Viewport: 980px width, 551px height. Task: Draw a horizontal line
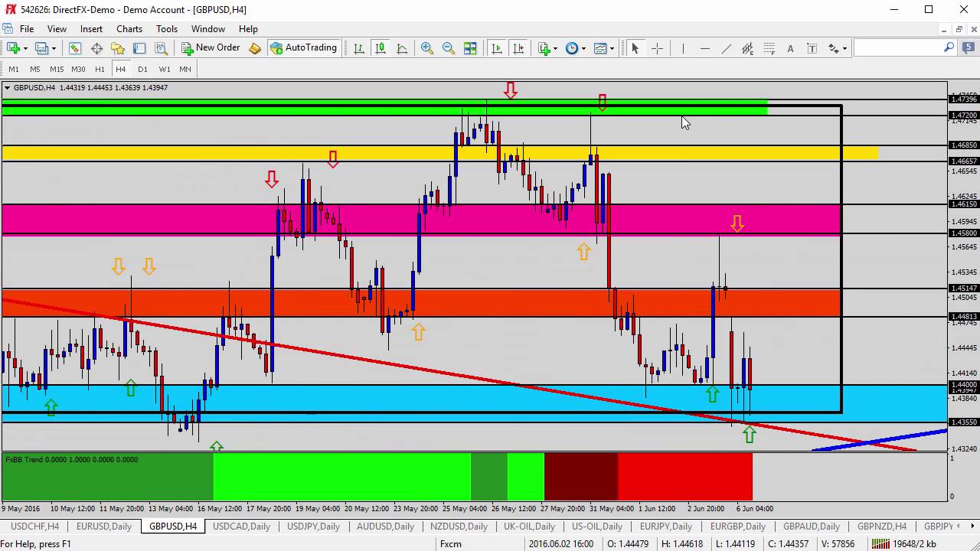[x=704, y=48]
